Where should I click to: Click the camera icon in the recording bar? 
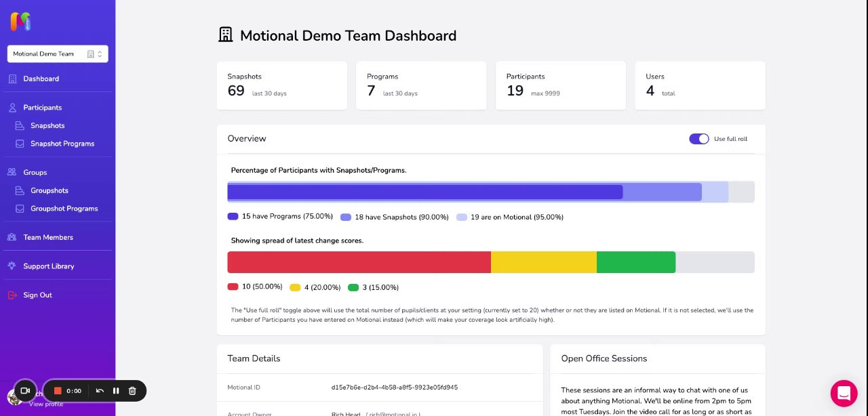25,391
